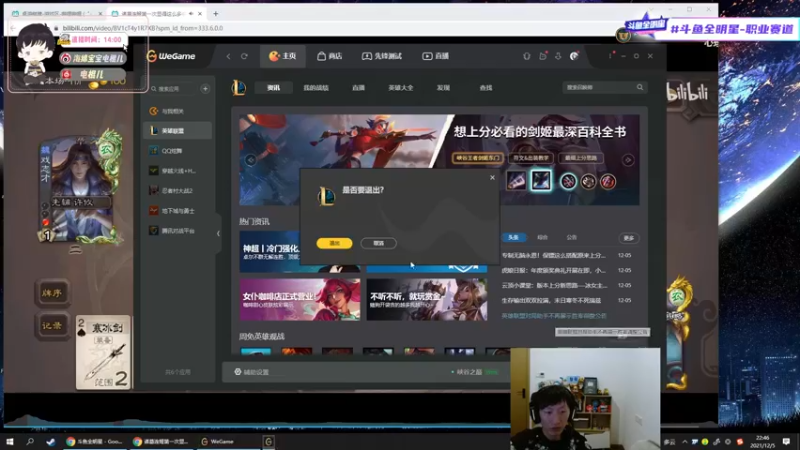Open the 商店 store tab

click(330, 56)
